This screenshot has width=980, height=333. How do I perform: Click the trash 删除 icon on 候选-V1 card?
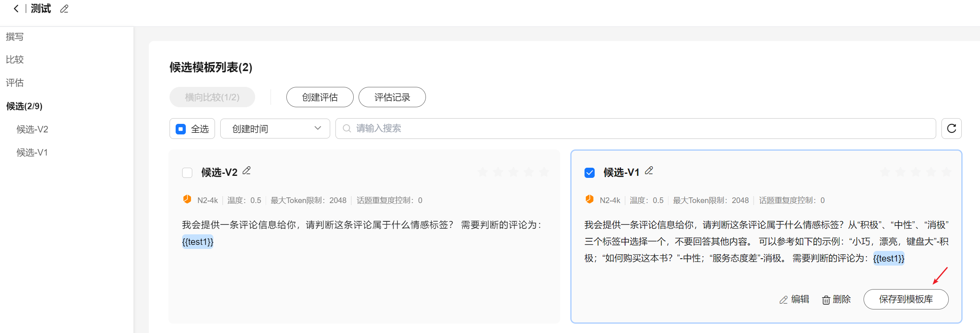coord(826,300)
